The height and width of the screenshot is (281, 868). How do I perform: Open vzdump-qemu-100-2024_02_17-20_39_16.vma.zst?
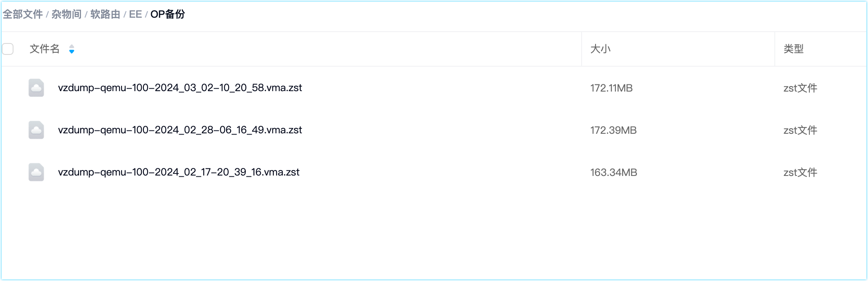tap(179, 172)
